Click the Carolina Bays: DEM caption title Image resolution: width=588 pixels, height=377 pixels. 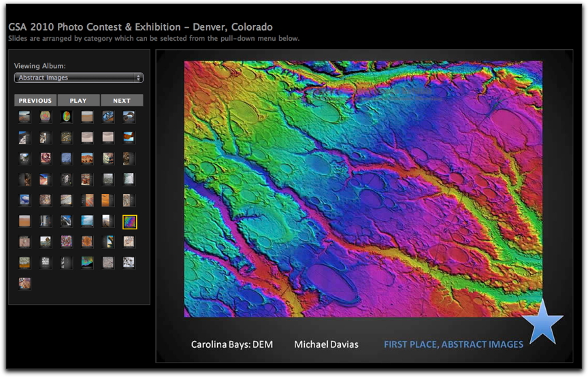(x=231, y=345)
